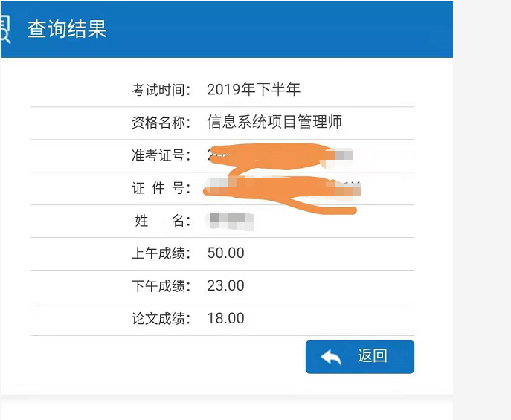This screenshot has height=420, width=511.
Task: Select the 姓名 label
Action: click(161, 221)
